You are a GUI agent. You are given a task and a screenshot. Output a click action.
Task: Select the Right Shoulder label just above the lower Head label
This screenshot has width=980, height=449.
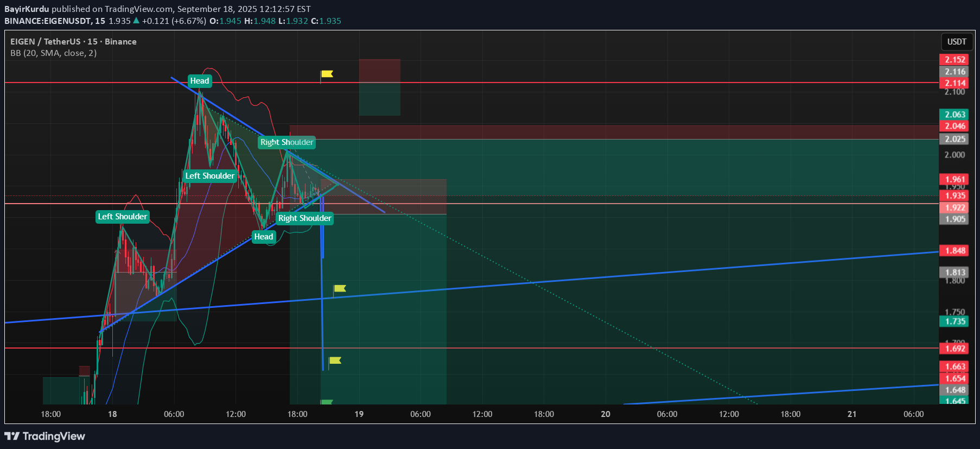pos(304,218)
